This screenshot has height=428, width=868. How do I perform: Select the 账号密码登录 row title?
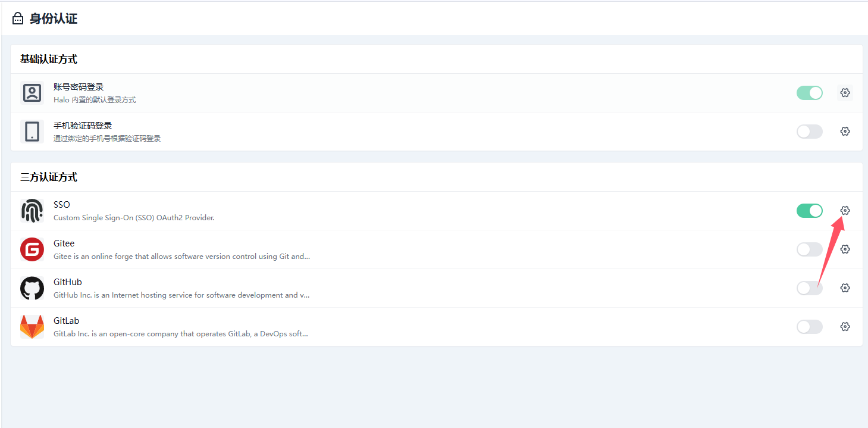(x=79, y=87)
